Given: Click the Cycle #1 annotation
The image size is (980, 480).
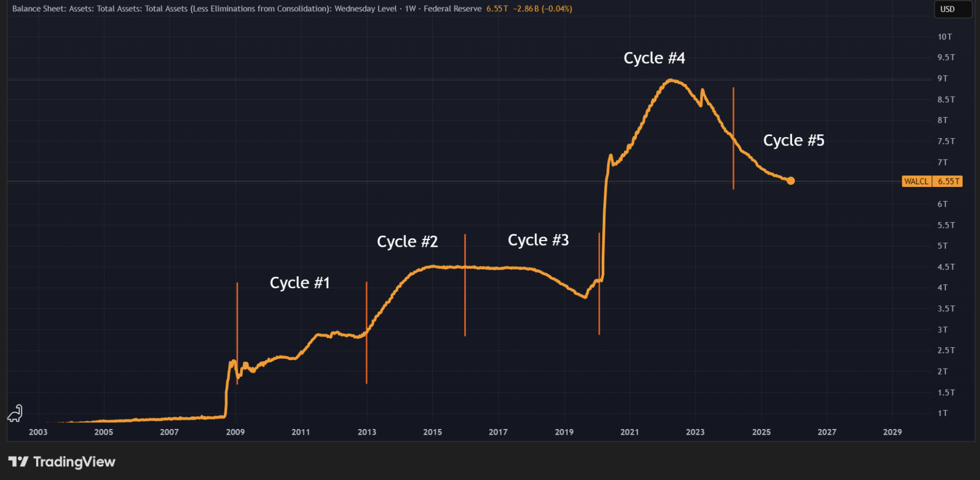Looking at the screenshot, I should [x=300, y=283].
